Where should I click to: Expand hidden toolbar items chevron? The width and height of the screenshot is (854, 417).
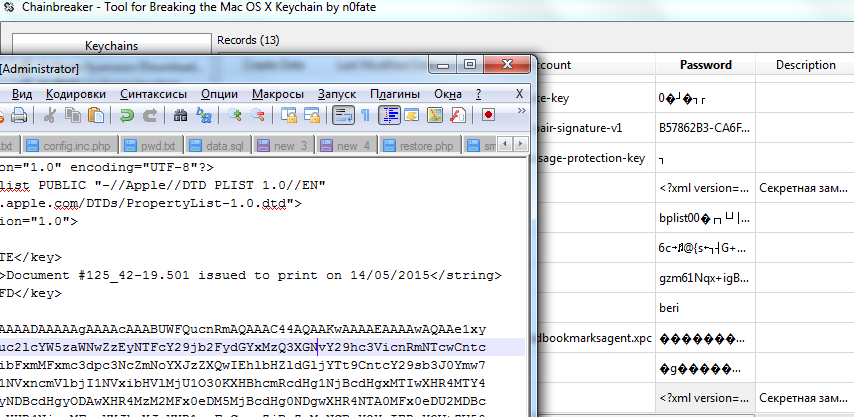pos(521,111)
